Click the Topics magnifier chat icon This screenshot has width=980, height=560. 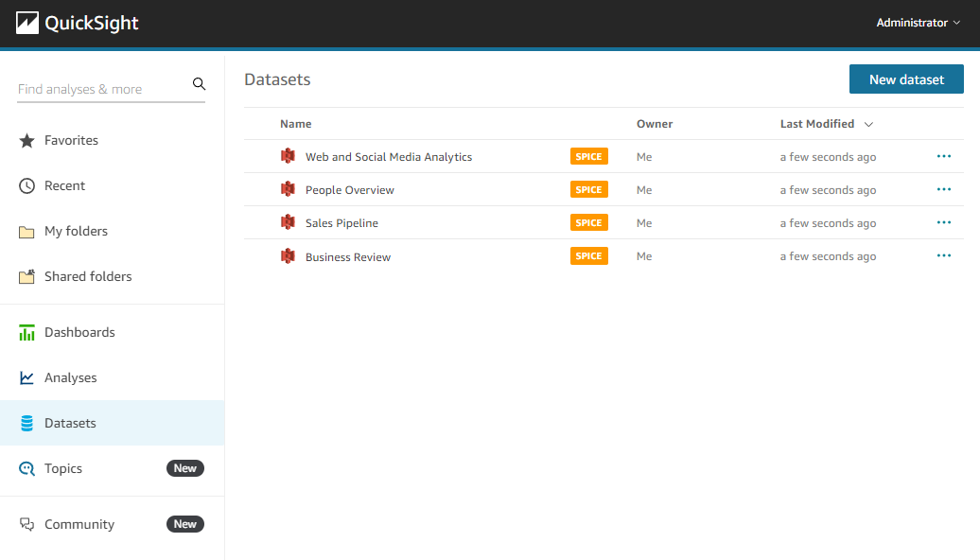coord(26,469)
